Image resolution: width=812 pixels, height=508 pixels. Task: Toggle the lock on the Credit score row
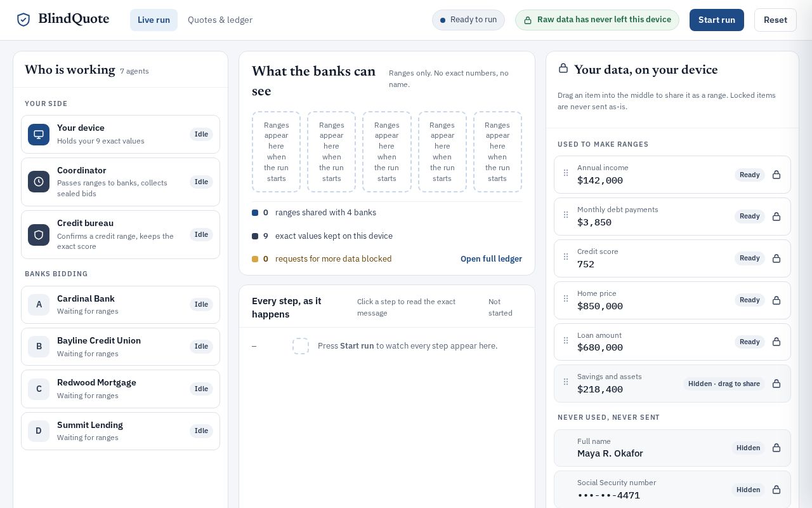(x=776, y=258)
